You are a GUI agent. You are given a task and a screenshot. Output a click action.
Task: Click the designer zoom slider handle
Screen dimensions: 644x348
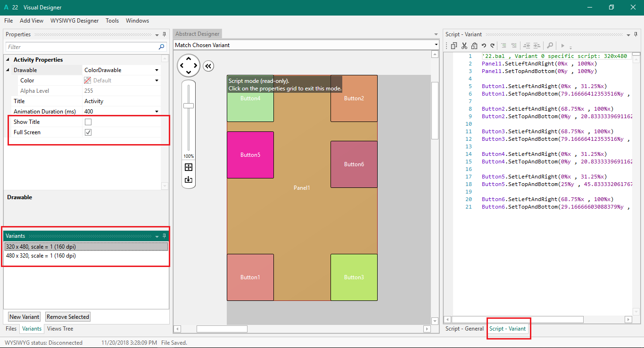point(189,105)
